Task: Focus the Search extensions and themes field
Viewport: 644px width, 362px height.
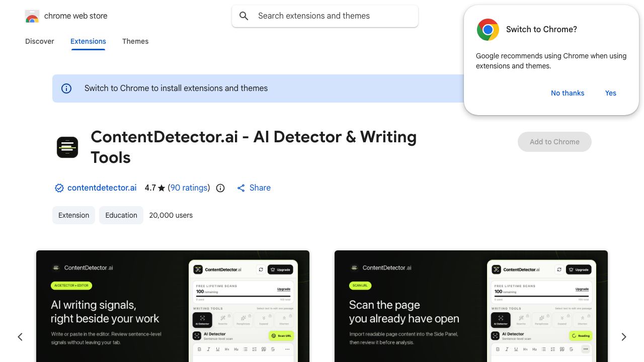Action: point(325,16)
